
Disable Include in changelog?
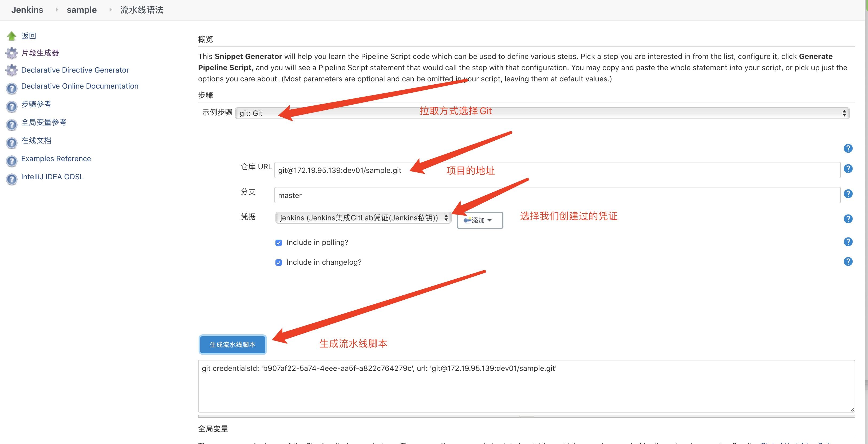tap(278, 262)
